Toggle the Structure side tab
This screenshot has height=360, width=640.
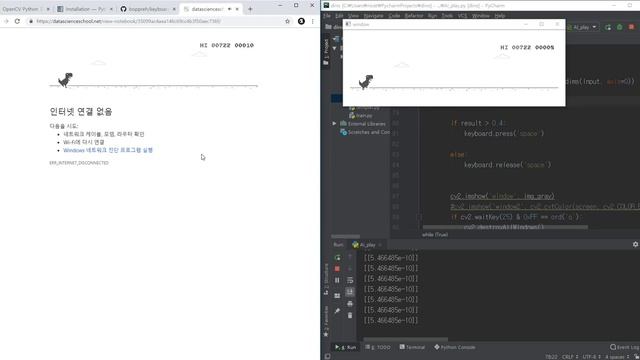(x=326, y=279)
